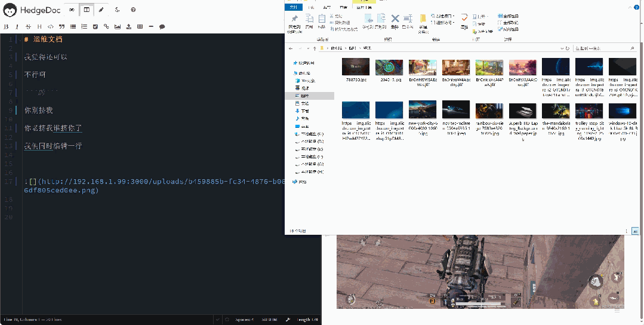Image resolution: width=644 pixels, height=325 pixels.
Task: Insert checkbox list item from toolbar
Action: 95,27
